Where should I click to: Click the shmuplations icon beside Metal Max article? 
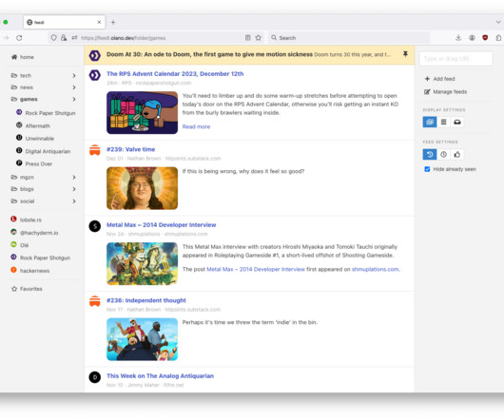click(x=95, y=226)
